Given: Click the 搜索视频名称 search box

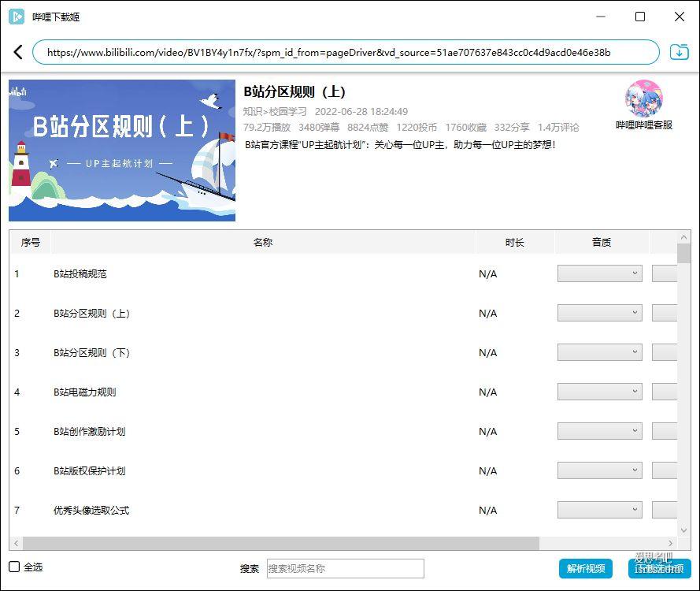Looking at the screenshot, I should pyautogui.click(x=345, y=568).
